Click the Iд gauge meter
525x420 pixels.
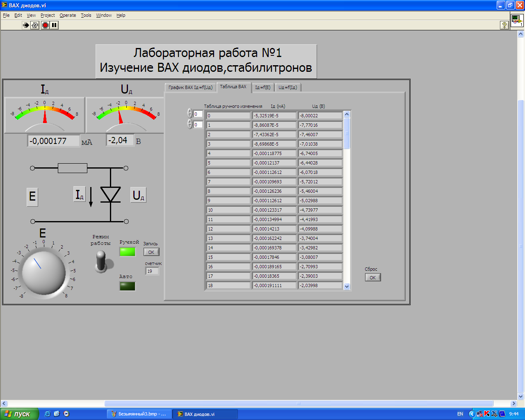pos(44,115)
